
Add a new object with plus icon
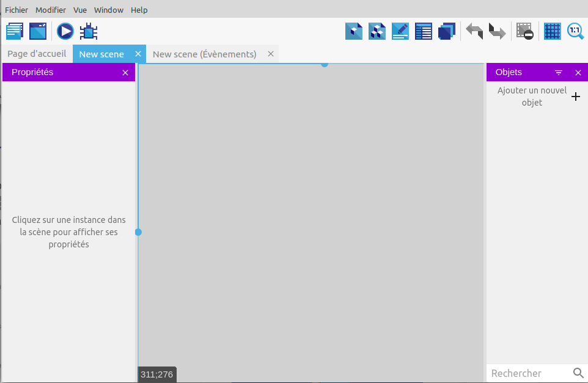(x=575, y=97)
